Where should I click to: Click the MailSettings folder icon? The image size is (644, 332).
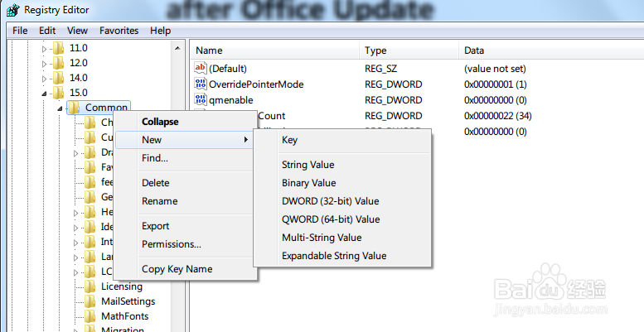point(90,301)
